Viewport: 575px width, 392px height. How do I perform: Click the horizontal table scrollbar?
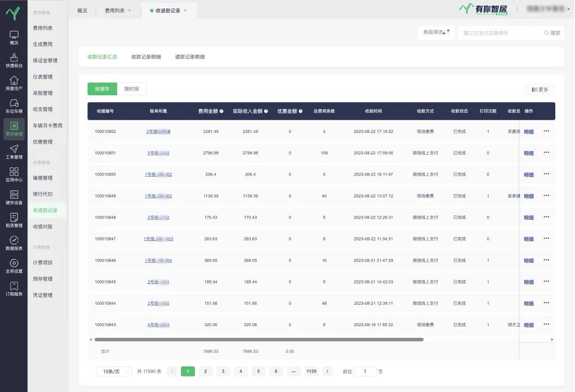click(x=259, y=339)
